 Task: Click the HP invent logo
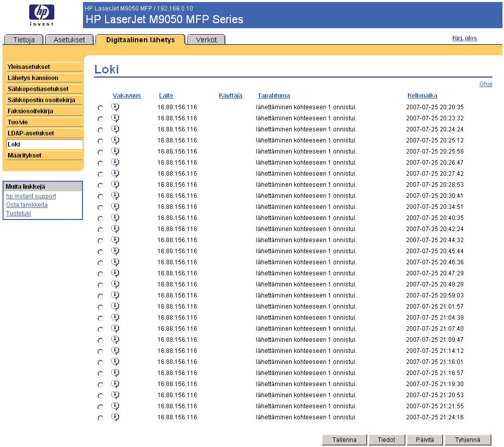click(41, 15)
